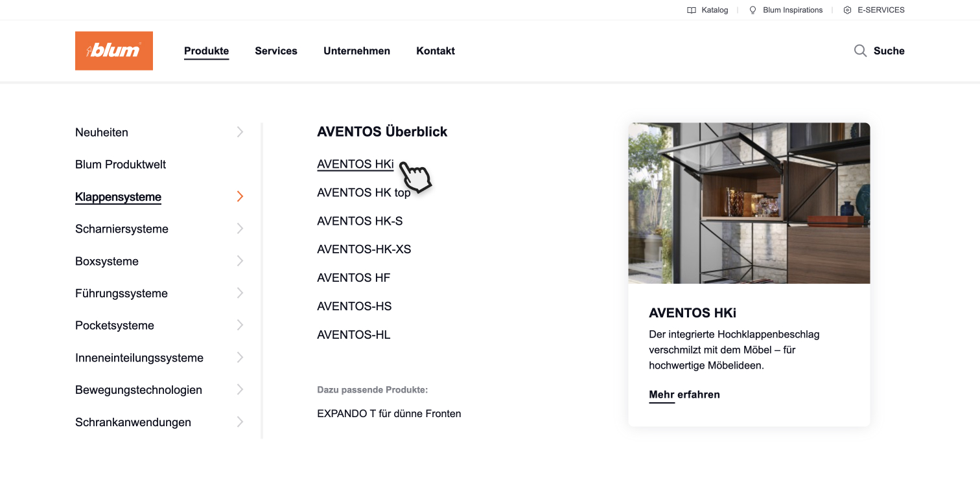This screenshot has width=980, height=491.
Task: Select Scharniersysteme category
Action: coord(122,229)
